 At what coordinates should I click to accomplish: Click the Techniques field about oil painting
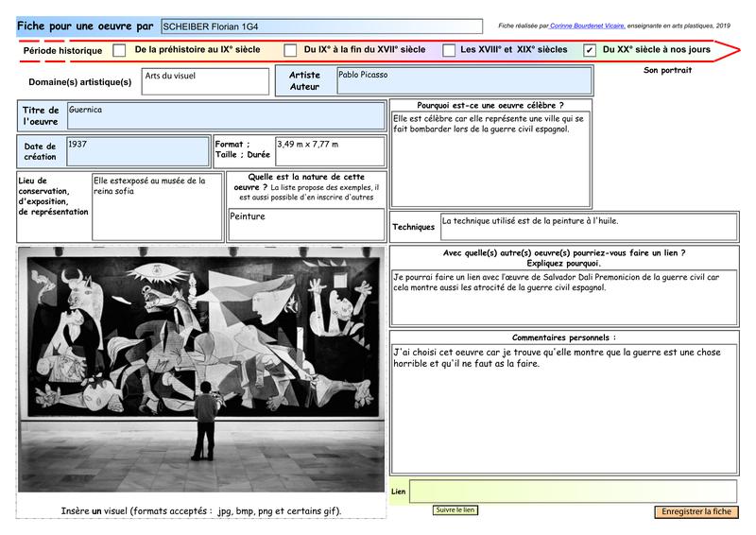point(589,227)
